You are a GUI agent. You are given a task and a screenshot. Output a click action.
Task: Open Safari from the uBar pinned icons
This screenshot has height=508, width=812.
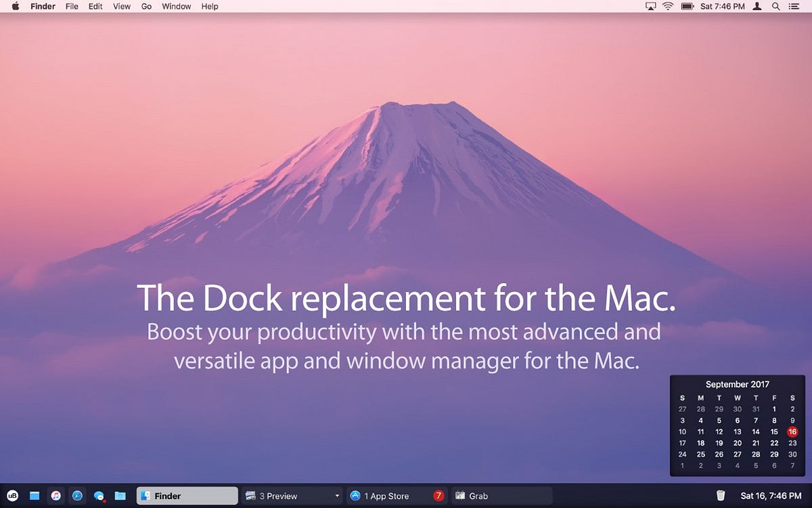(x=77, y=495)
